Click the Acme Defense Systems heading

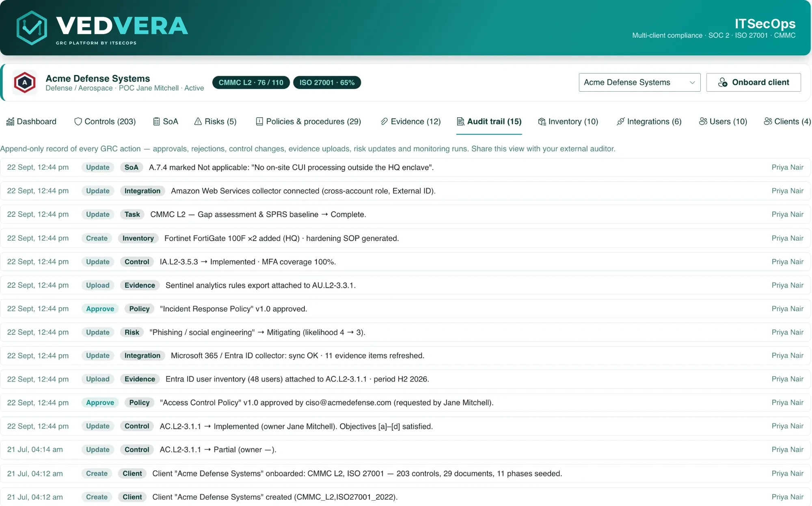point(98,78)
